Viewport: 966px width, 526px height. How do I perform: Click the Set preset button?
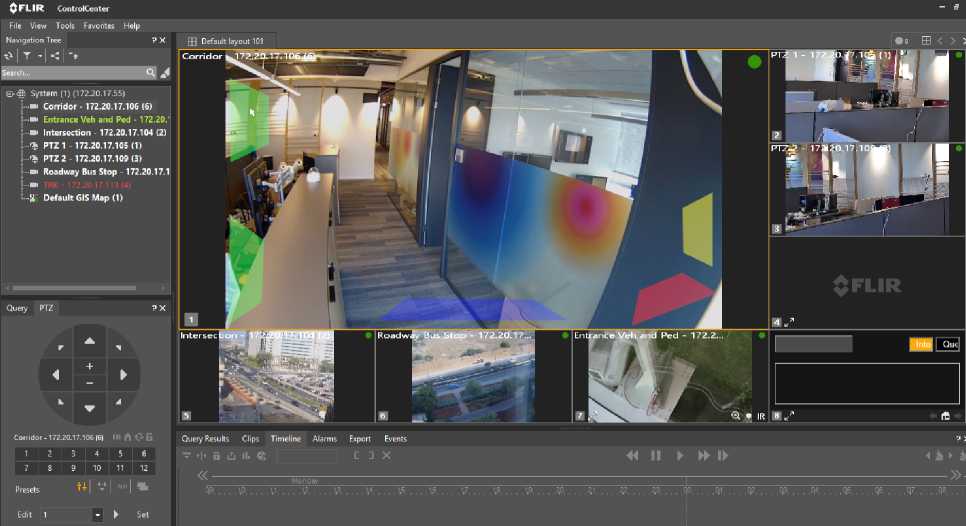143,515
